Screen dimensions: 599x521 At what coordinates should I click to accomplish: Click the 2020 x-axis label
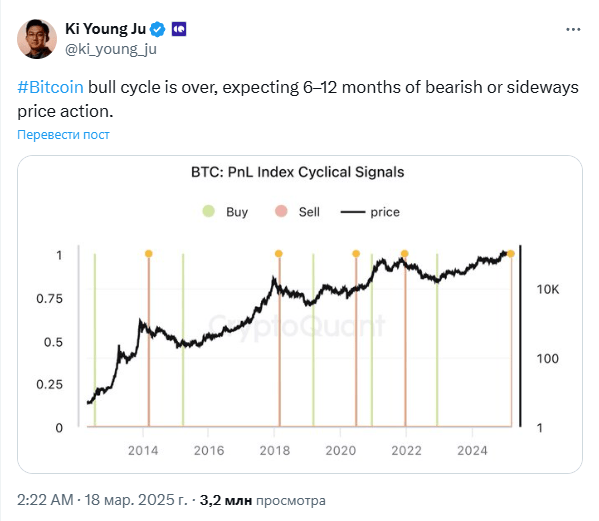coord(340,450)
